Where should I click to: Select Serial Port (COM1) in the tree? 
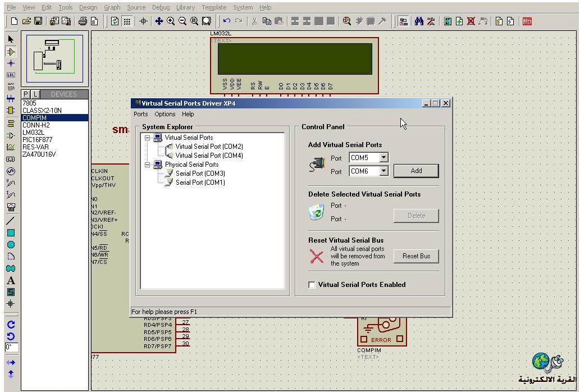200,183
